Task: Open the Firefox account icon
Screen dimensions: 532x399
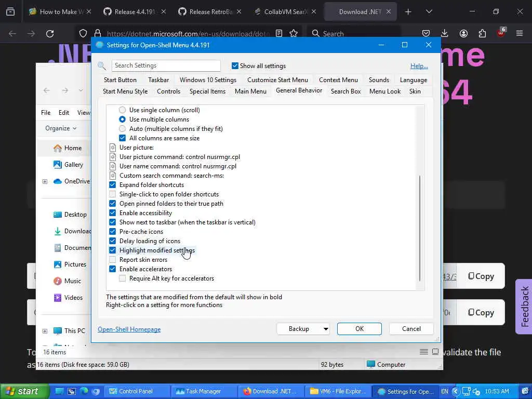Action: click(463, 33)
